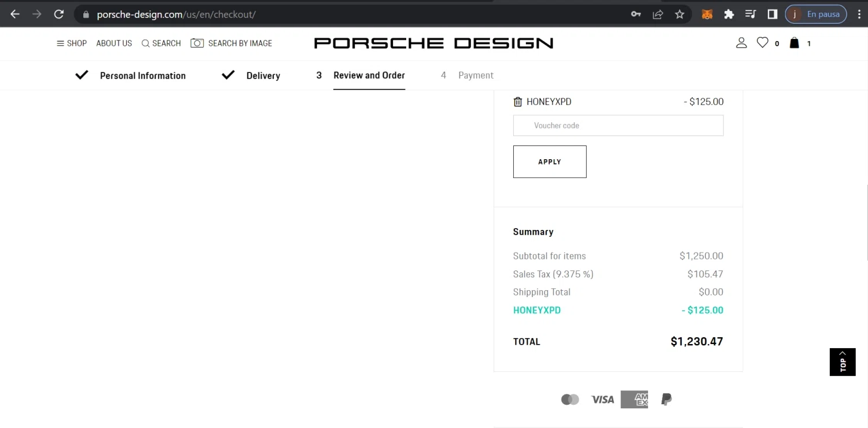
Task: Open media controls icon in toolbar
Action: click(x=751, y=14)
